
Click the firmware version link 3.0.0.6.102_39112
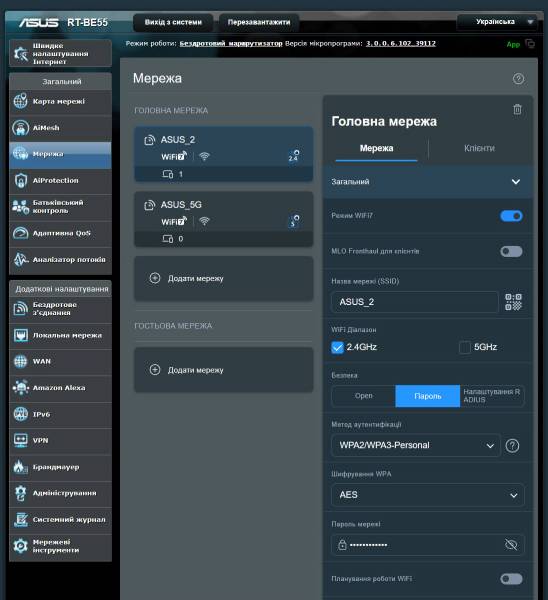(x=401, y=44)
